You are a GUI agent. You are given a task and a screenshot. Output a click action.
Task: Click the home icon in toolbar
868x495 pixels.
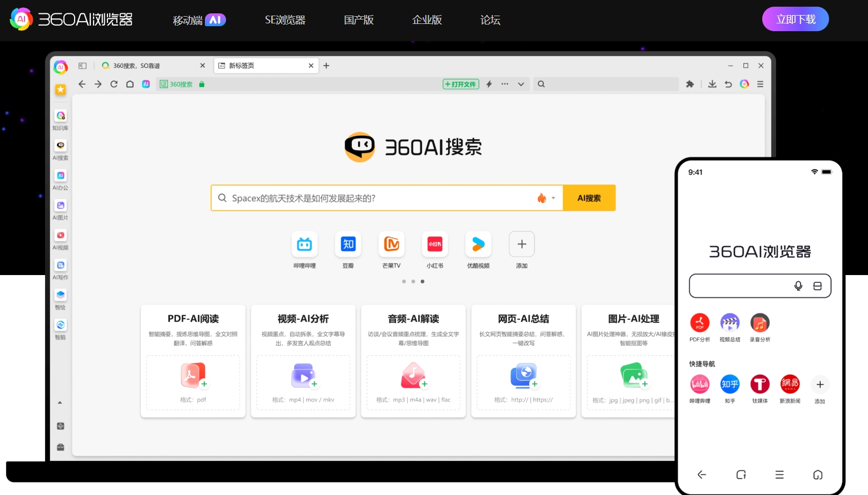tap(130, 84)
